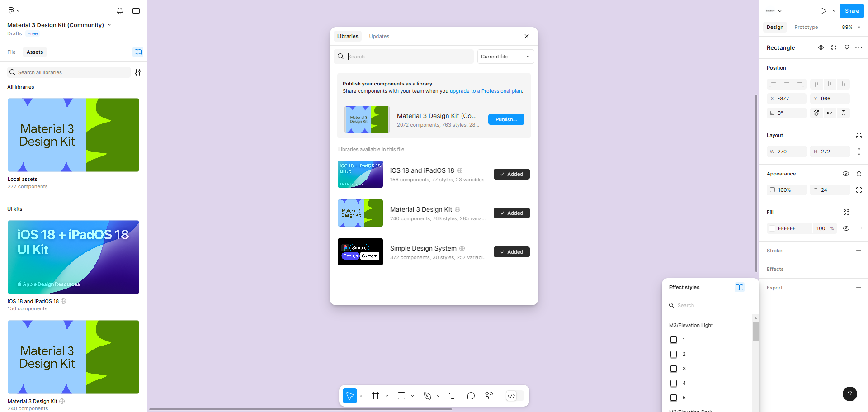Create component from Rectangle
This screenshot has height=412, width=868.
click(821, 47)
